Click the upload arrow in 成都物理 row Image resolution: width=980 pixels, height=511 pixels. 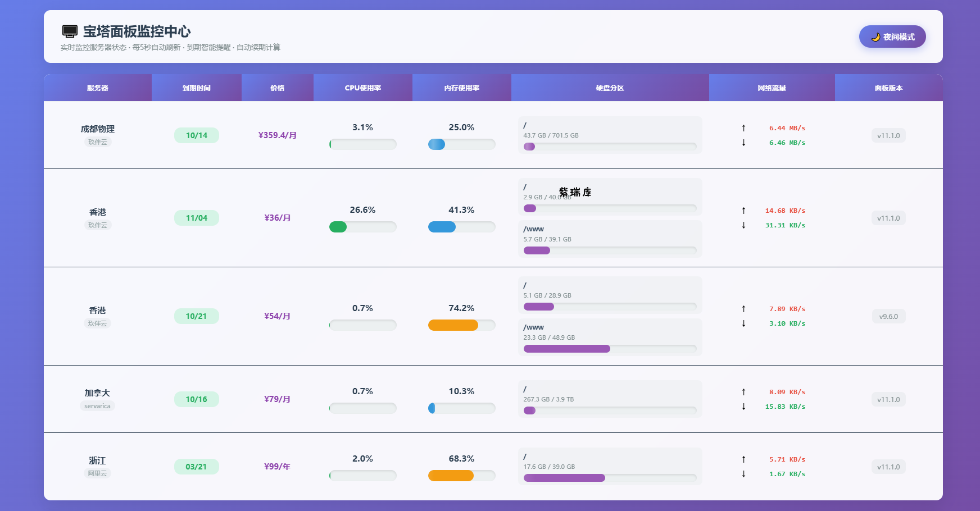[743, 128]
